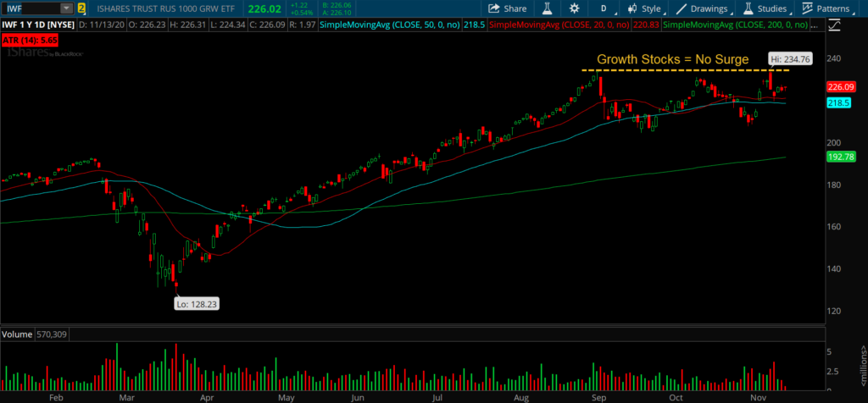Open chart settings via the gear icon
The height and width of the screenshot is (403, 868).
574,8
